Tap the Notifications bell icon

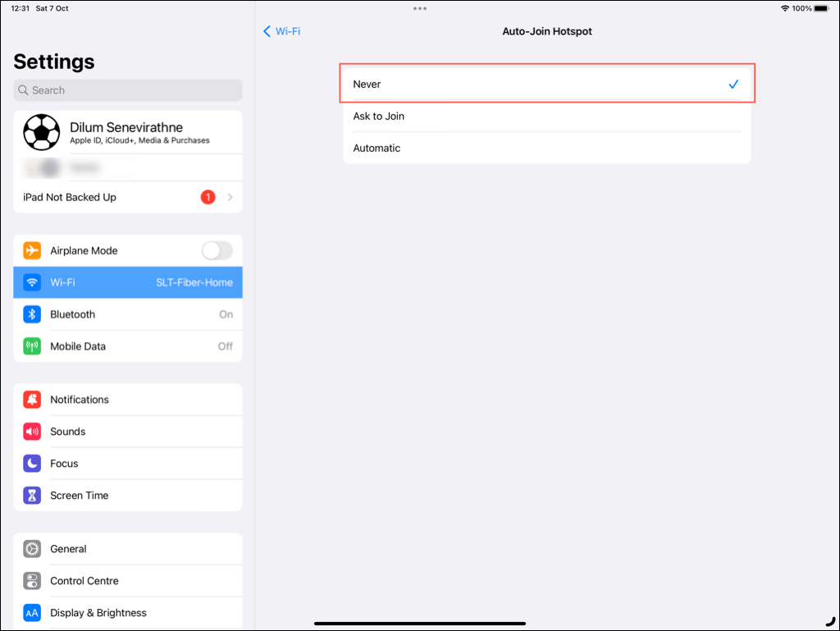[32, 399]
